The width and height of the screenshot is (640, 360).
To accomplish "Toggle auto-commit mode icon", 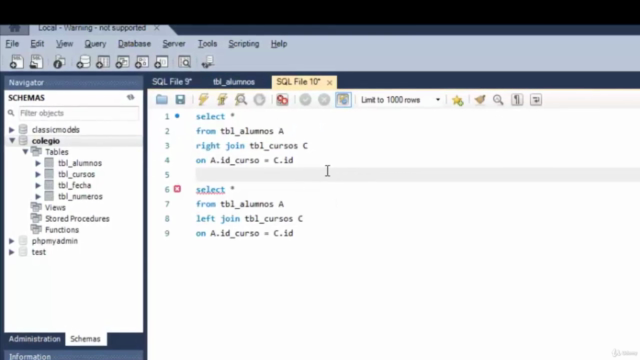I will tap(343, 100).
